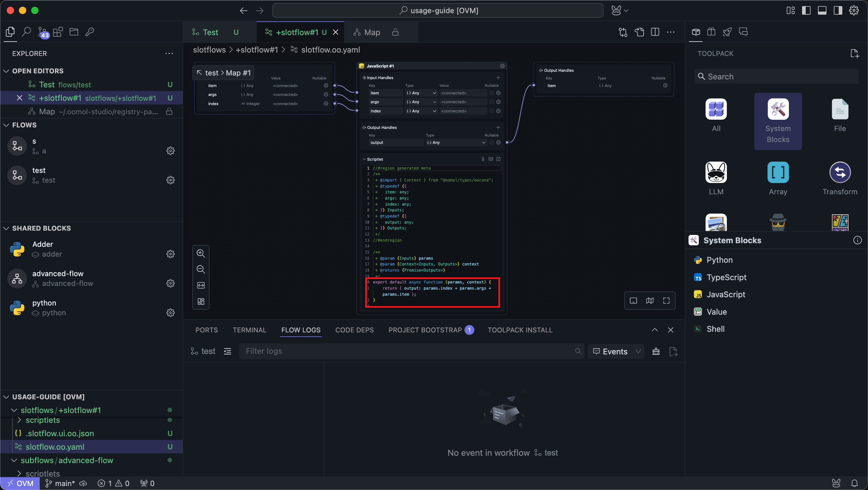Toggle Nullable checkbox for the item input handle
Viewport: 868px width, 490px height.
pos(491,93)
